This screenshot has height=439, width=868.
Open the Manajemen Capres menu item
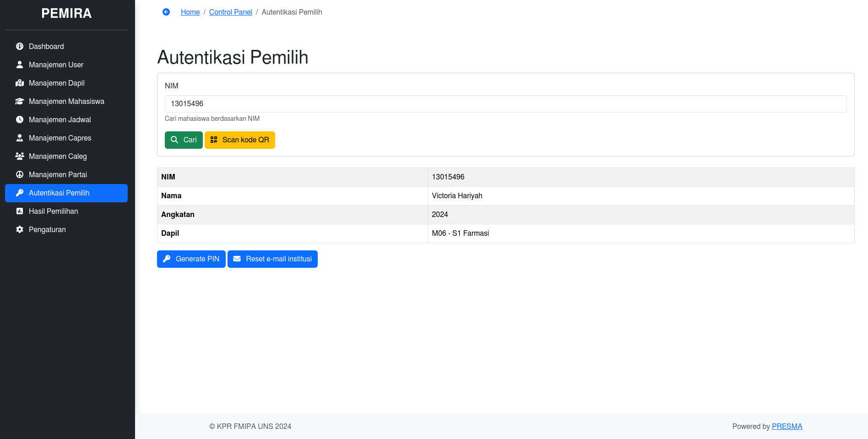(60, 138)
